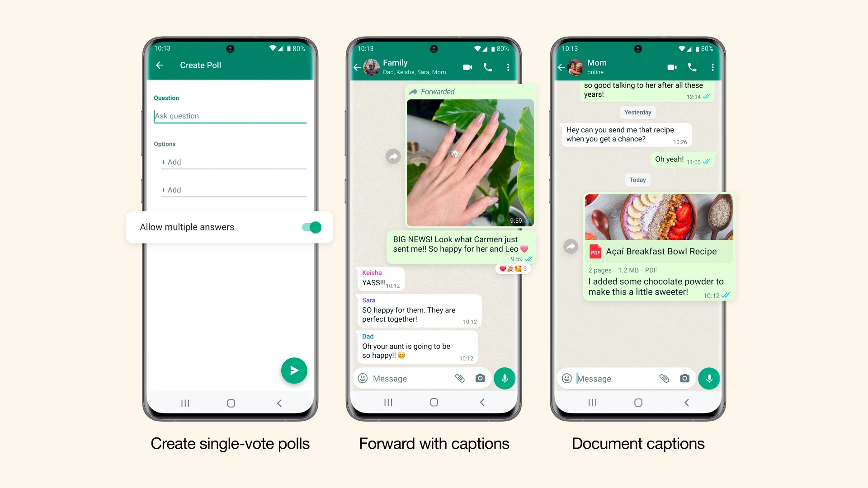Click the 'Ask question' input field

click(x=230, y=116)
